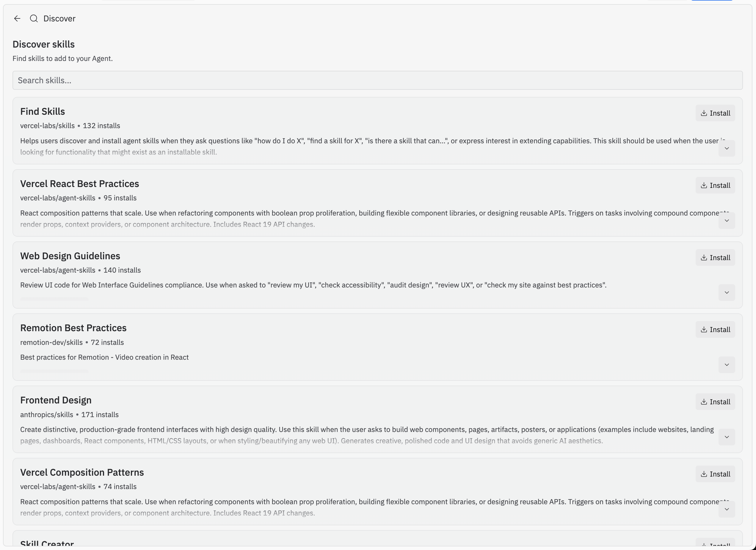Expand the Find Skills description
Viewport: 756px width, 550px height.
point(727,149)
